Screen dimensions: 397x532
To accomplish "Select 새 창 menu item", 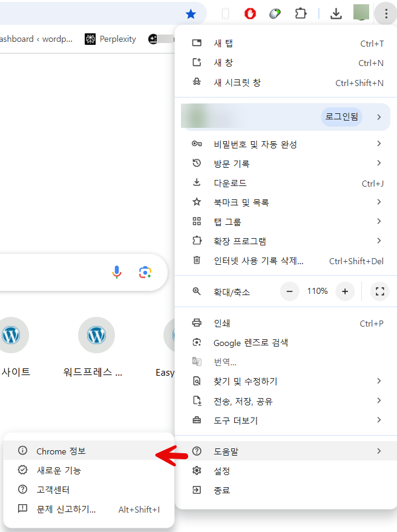I will pos(286,63).
